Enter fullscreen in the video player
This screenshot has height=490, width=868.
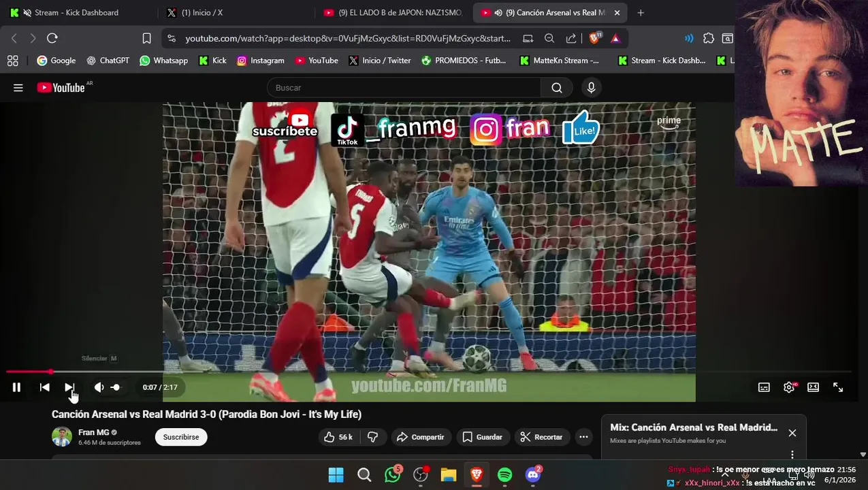coord(838,387)
